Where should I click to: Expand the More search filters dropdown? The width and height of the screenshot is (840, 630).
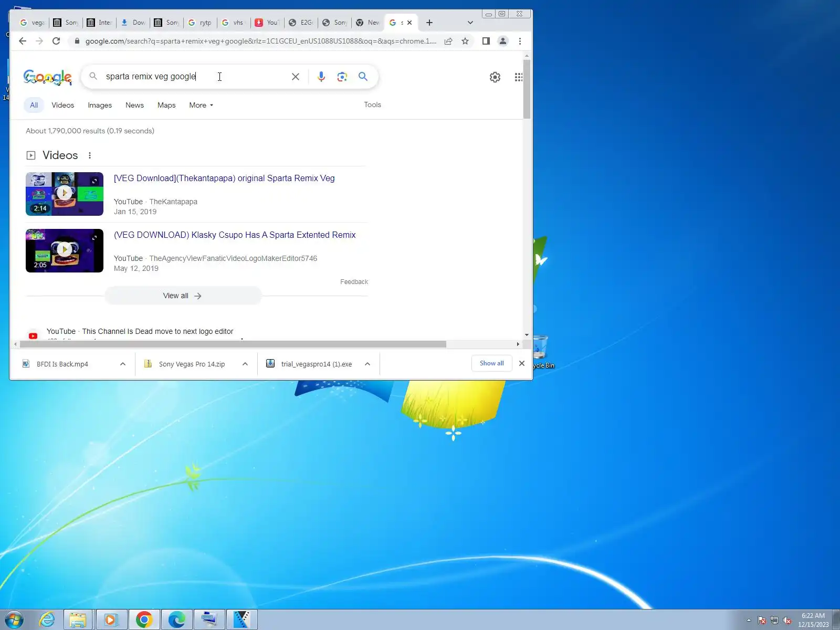click(x=201, y=105)
